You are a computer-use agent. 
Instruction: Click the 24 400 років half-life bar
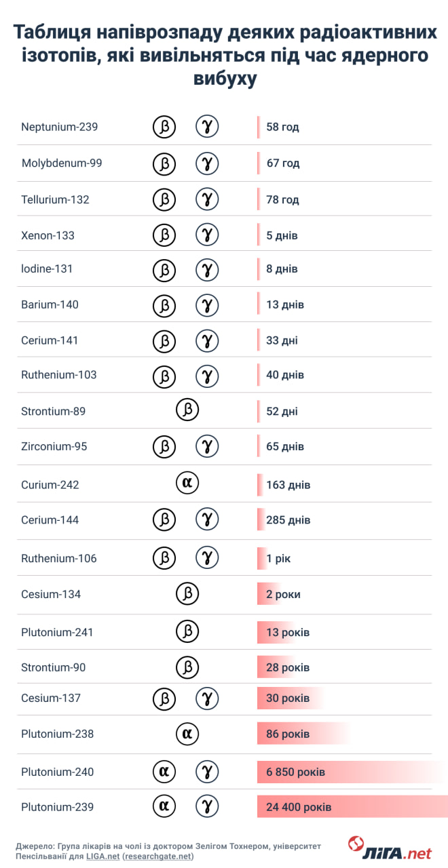(x=352, y=807)
